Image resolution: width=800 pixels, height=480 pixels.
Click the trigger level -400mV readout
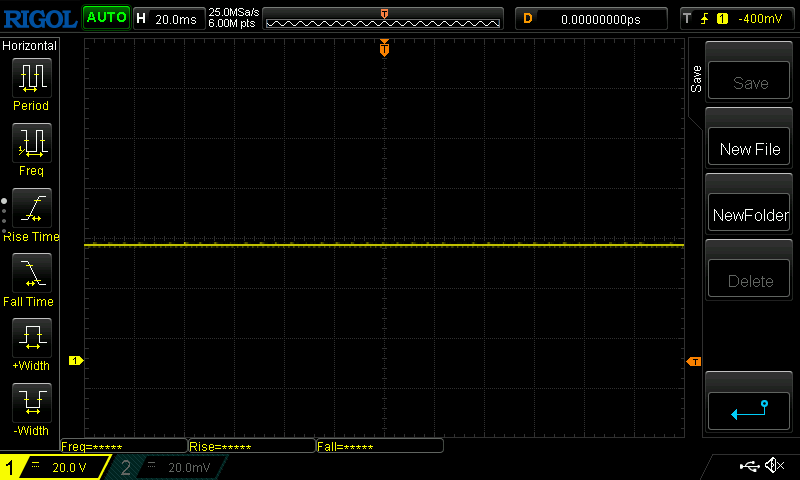coord(760,19)
